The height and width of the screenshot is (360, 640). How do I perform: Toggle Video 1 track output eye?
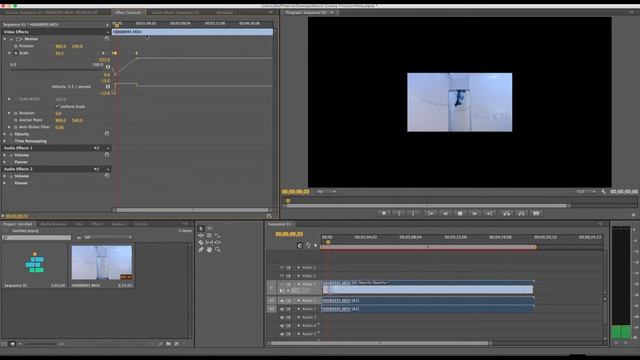click(x=282, y=284)
